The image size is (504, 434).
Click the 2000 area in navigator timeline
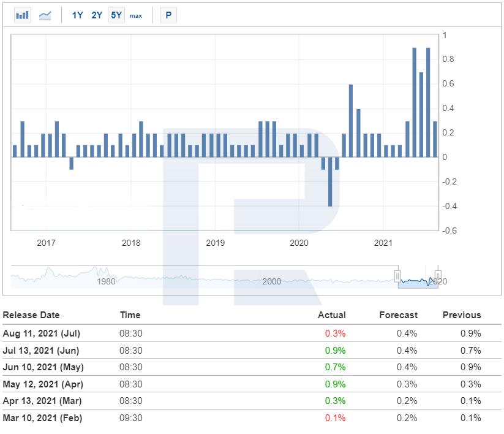(x=272, y=281)
